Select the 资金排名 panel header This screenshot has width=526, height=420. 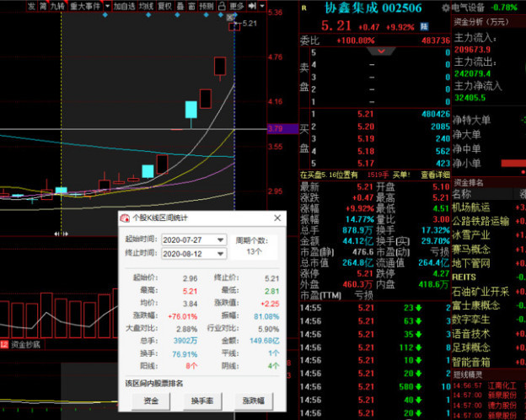click(x=469, y=182)
